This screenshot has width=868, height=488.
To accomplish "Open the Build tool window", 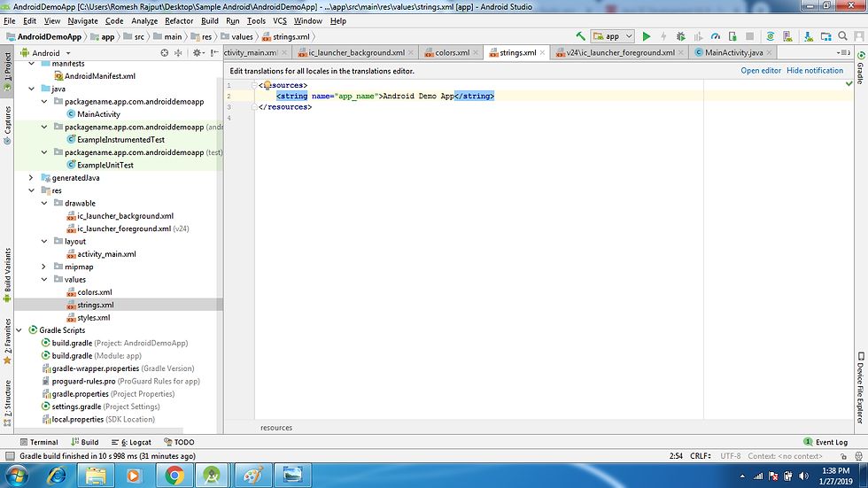I will pos(85,442).
